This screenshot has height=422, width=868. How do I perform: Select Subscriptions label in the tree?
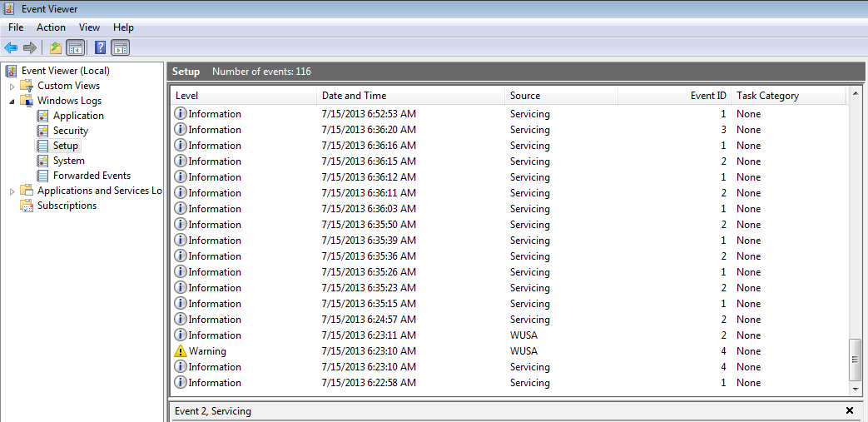[x=67, y=206]
